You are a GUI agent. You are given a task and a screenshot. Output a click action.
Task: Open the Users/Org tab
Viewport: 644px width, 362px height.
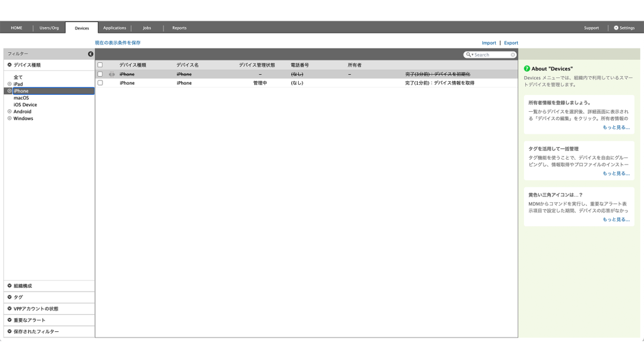49,28
